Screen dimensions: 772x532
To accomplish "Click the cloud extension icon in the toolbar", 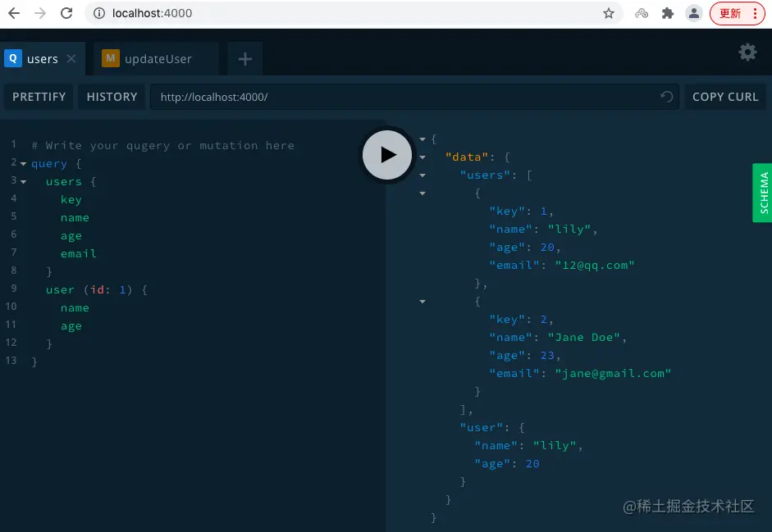I will 642,13.
